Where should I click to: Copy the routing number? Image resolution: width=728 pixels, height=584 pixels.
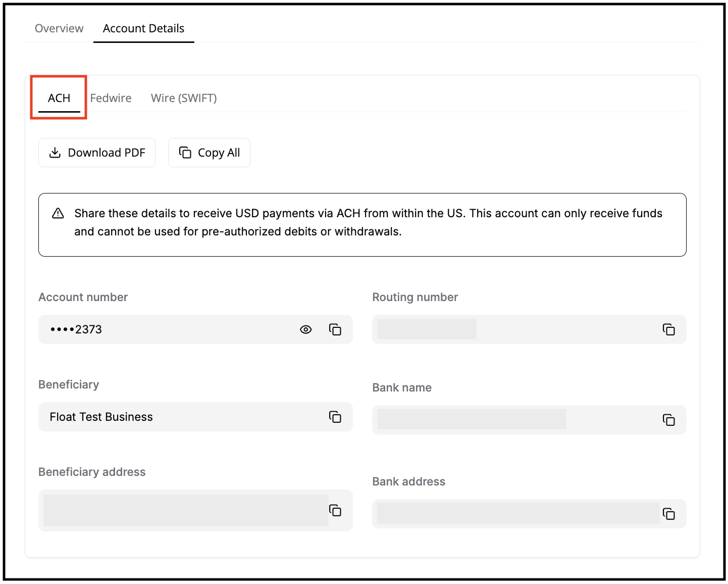pos(668,329)
